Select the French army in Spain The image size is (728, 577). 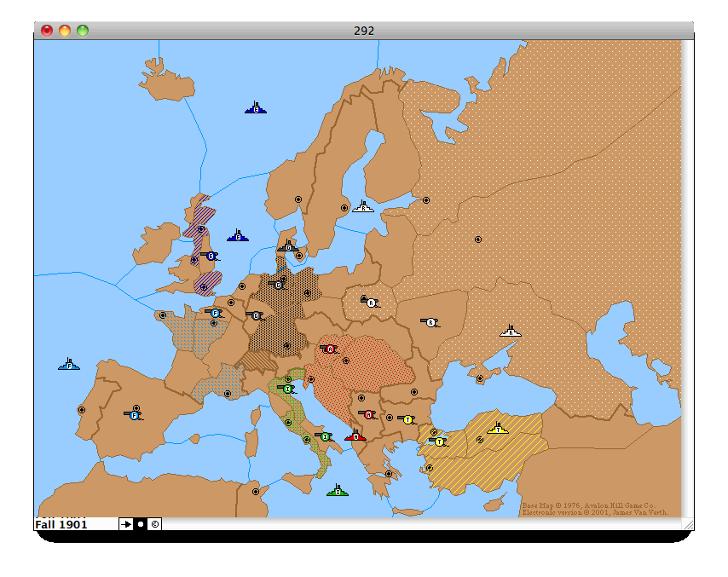pos(134,415)
